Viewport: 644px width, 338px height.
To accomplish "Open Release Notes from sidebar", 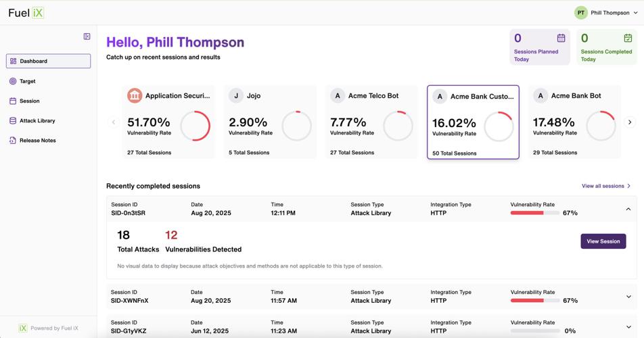I will tap(37, 141).
